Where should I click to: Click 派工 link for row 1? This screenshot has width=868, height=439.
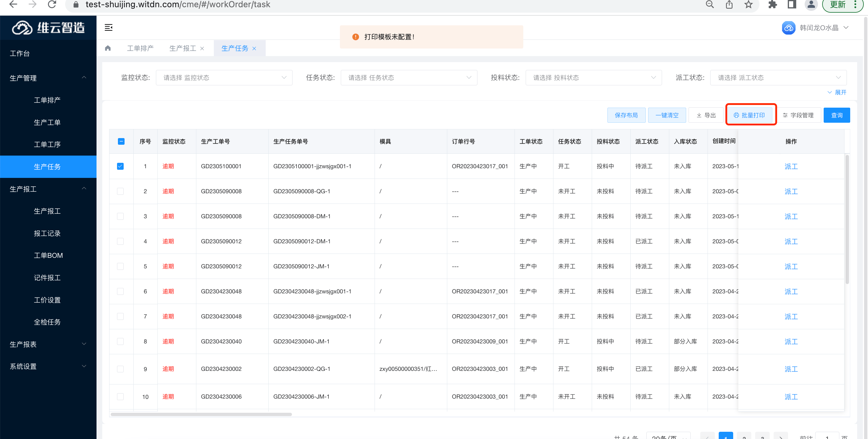pos(791,166)
